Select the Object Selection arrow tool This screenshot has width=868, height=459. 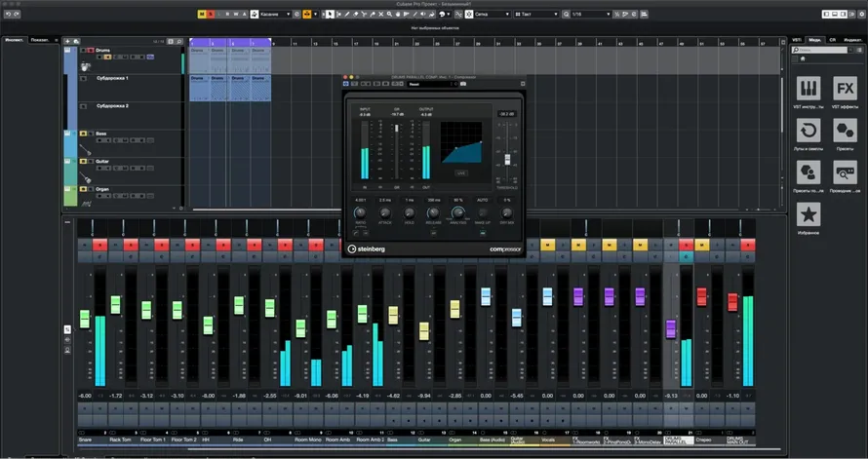coord(330,14)
